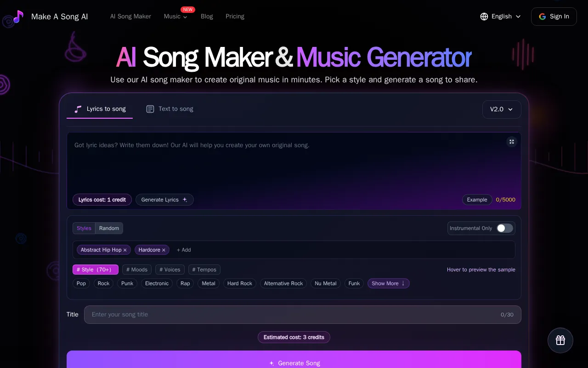Image resolution: width=588 pixels, height=368 pixels.
Task: Open the Blog nav link
Action: [x=207, y=17]
